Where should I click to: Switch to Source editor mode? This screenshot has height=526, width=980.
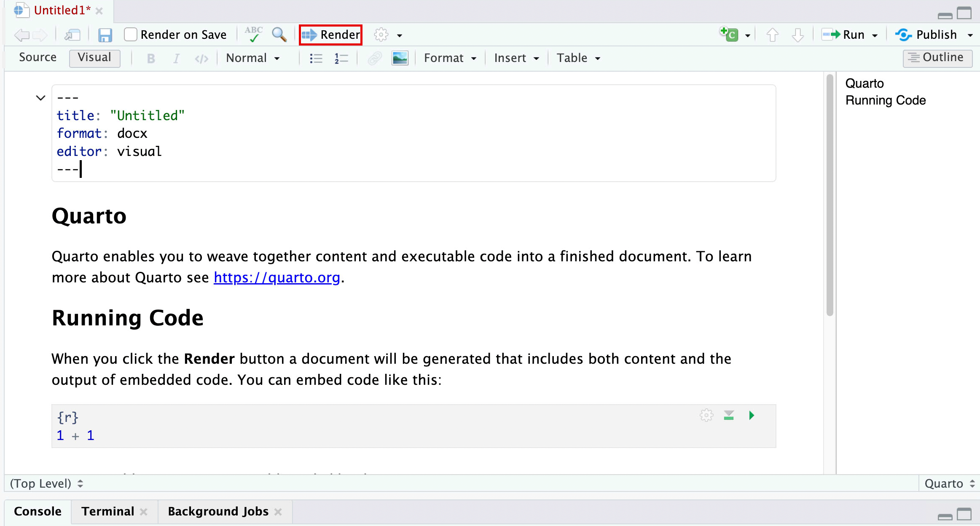tap(38, 58)
